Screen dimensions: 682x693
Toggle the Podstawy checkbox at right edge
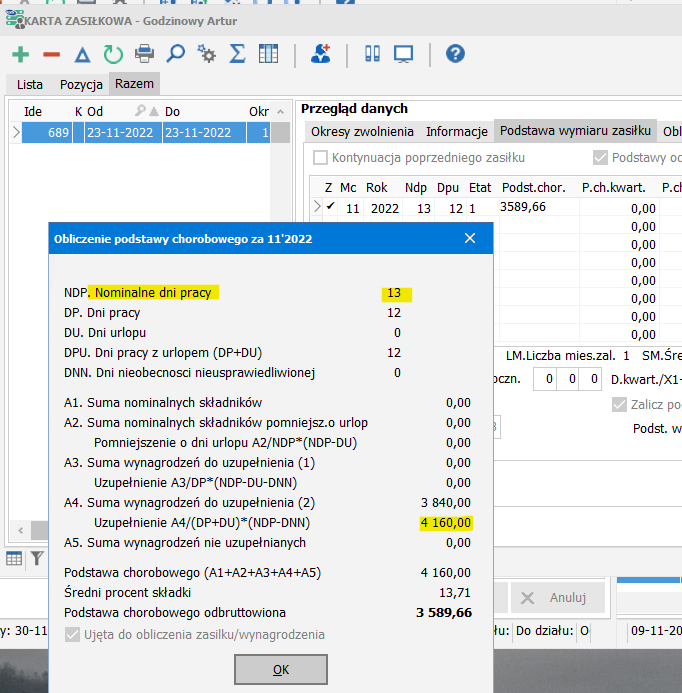[x=600, y=157]
